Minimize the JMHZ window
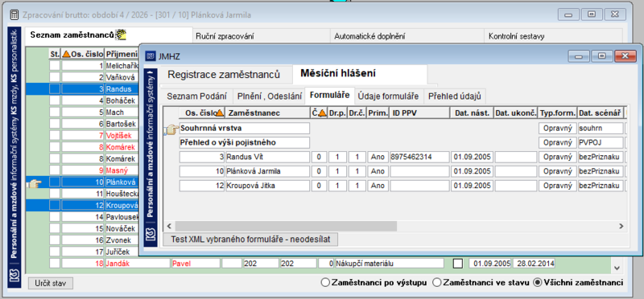The width and height of the screenshot is (644, 299). [x=580, y=55]
